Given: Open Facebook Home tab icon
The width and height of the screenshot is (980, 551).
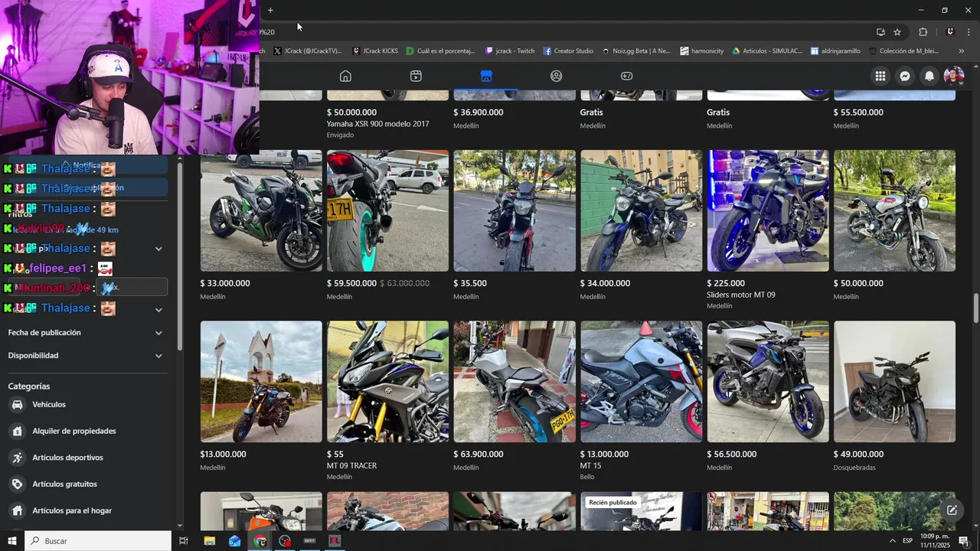Looking at the screenshot, I should point(345,76).
